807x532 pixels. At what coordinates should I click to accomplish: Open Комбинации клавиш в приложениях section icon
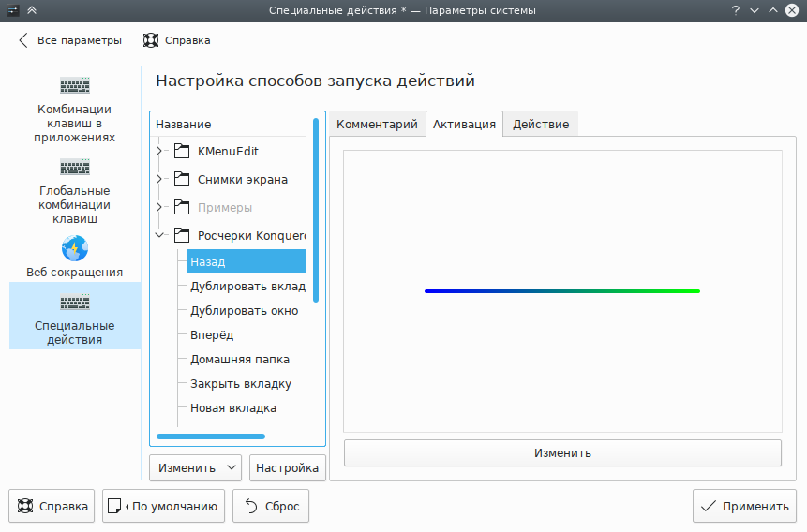point(75,86)
